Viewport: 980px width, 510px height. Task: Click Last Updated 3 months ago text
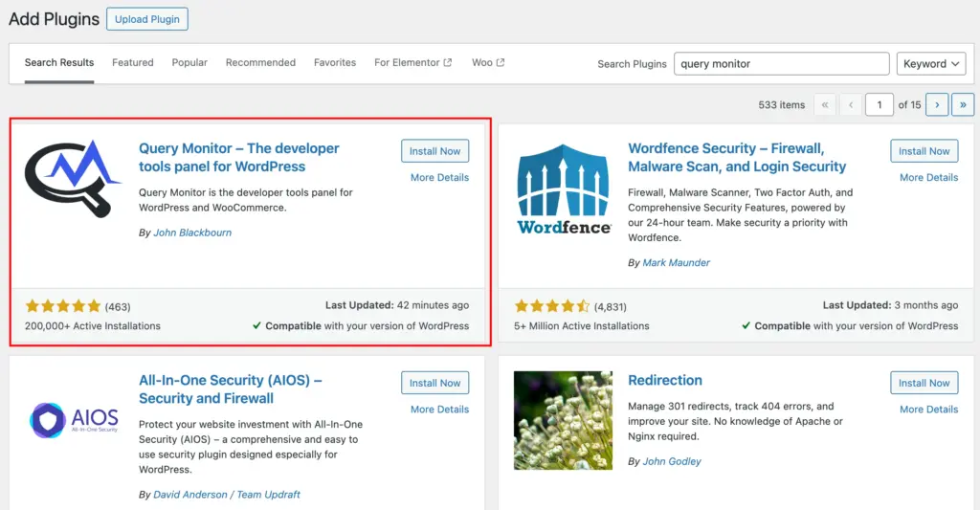click(890, 305)
